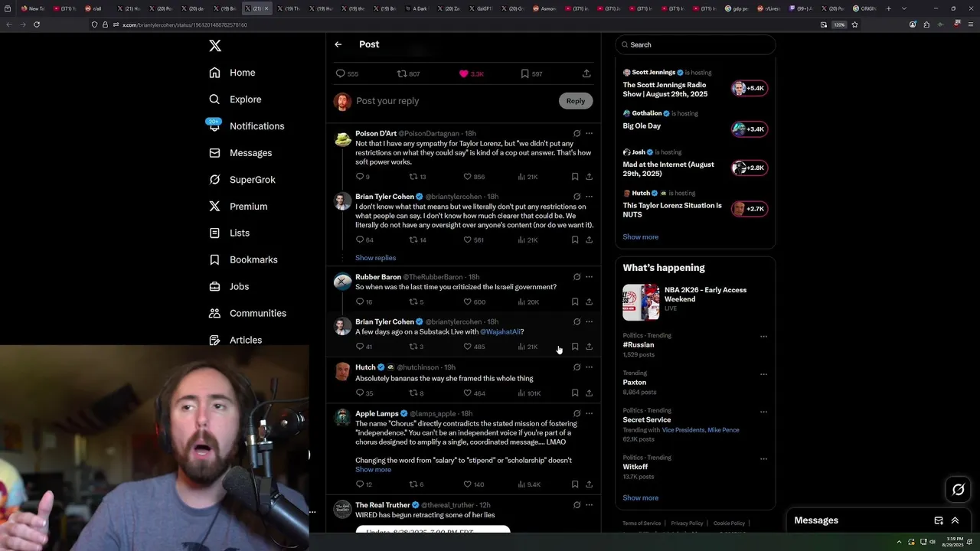The height and width of the screenshot is (551, 980).
Task: Share the main post
Action: pyautogui.click(x=586, y=73)
